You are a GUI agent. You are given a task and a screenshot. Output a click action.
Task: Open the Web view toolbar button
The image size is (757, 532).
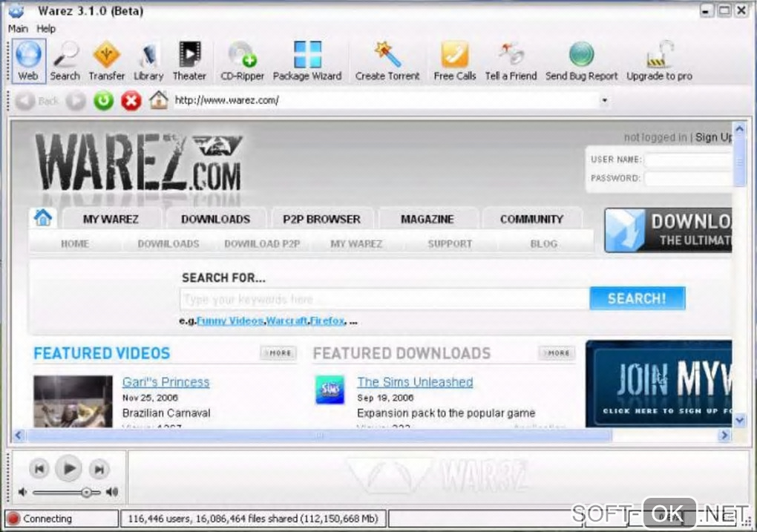tap(28, 62)
